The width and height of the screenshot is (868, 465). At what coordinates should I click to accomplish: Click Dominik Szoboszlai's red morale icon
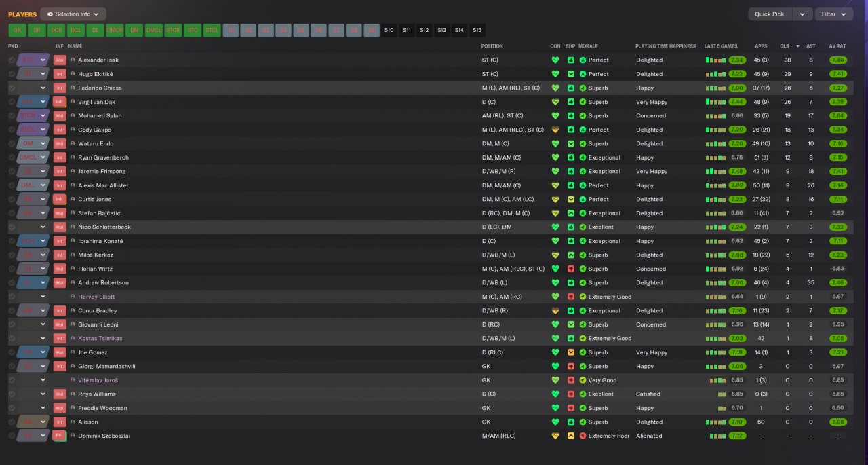pyautogui.click(x=583, y=436)
